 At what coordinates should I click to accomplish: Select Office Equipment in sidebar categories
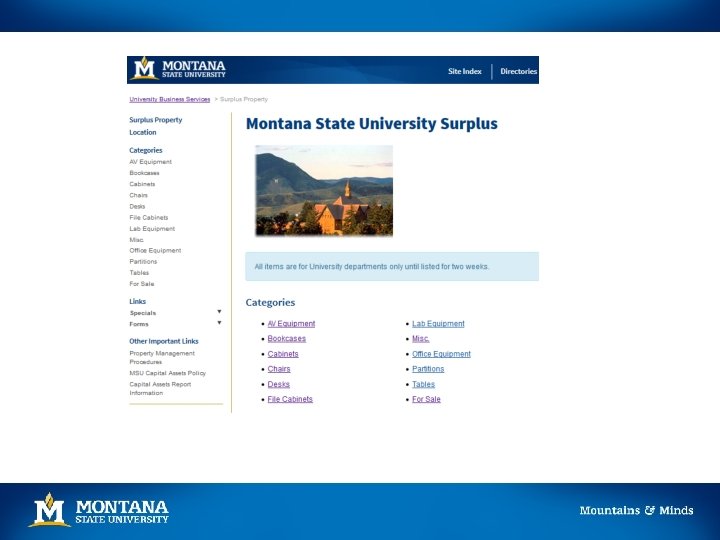(x=155, y=250)
